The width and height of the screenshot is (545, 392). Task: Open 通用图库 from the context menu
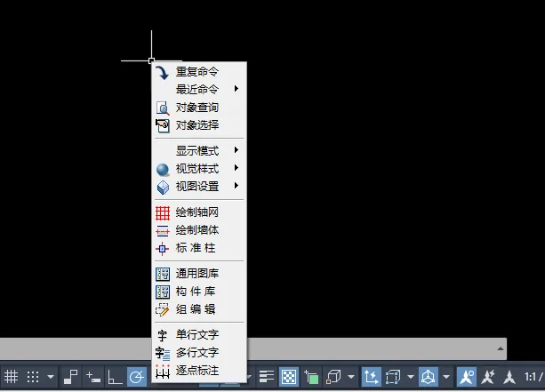[199, 274]
